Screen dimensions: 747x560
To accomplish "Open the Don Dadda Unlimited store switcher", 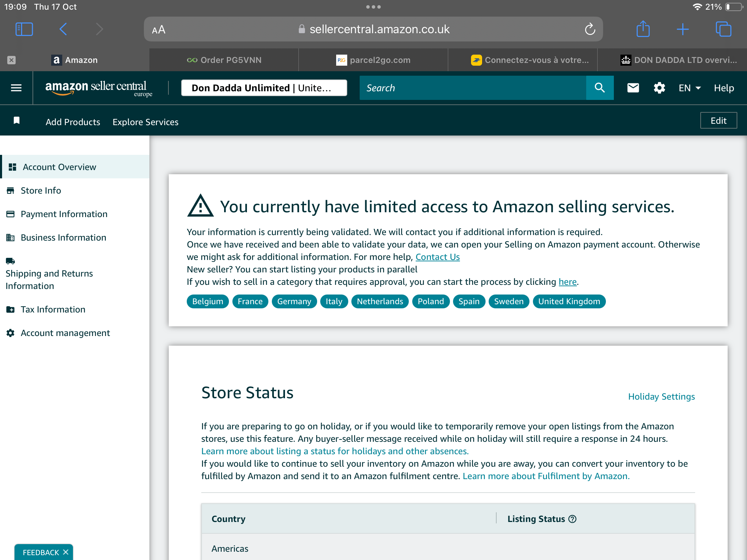I will pyautogui.click(x=264, y=88).
